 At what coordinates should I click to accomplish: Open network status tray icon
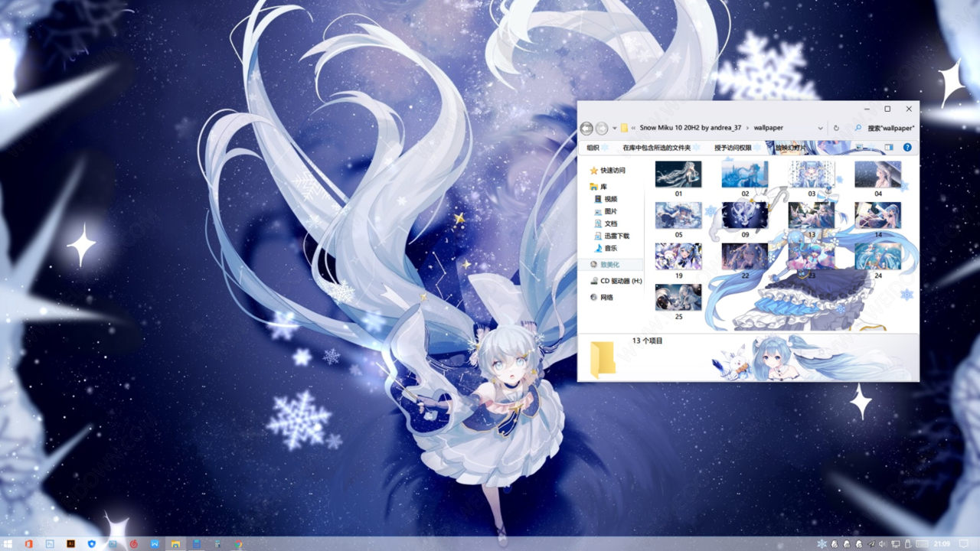coord(896,544)
